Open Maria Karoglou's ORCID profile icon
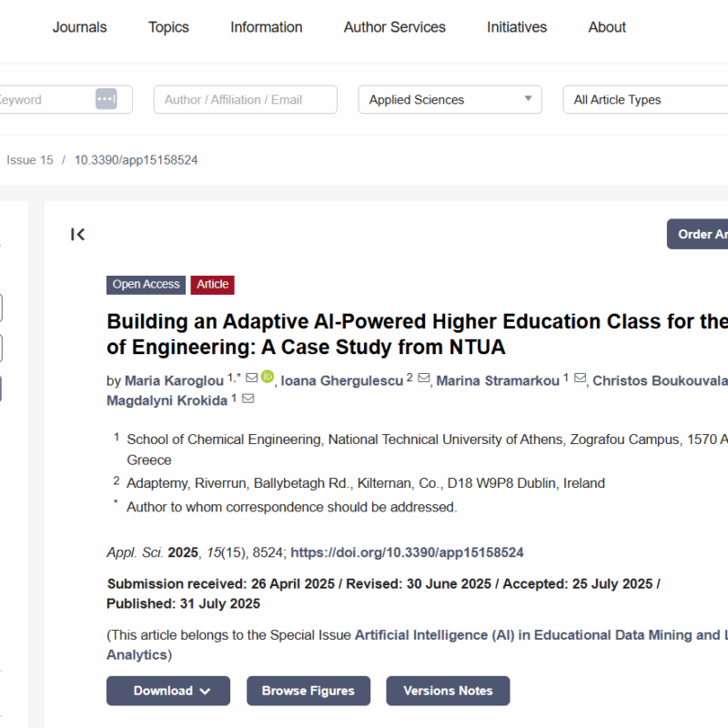This screenshot has width=728, height=728. click(268, 378)
